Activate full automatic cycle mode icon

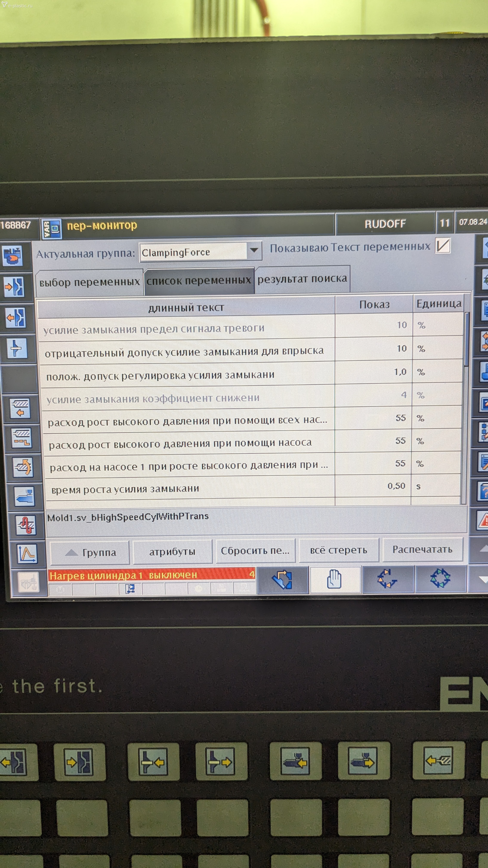click(x=440, y=578)
